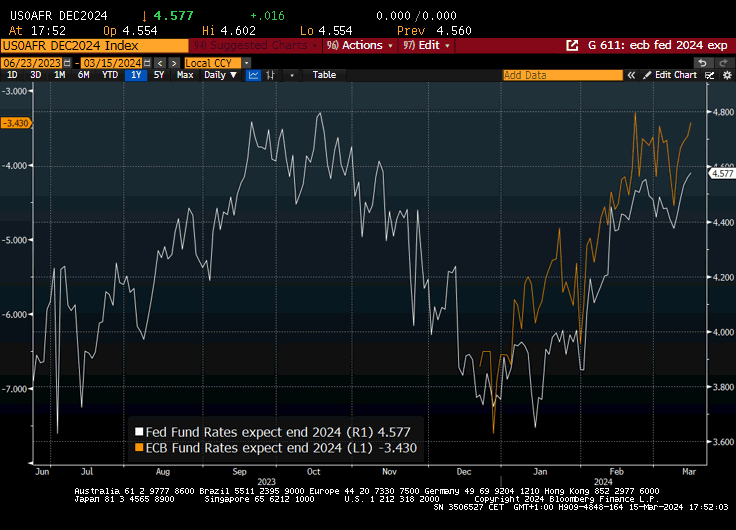Open the 96) Actions dropdown menu
Screen dimensions: 736x530
(x=360, y=46)
